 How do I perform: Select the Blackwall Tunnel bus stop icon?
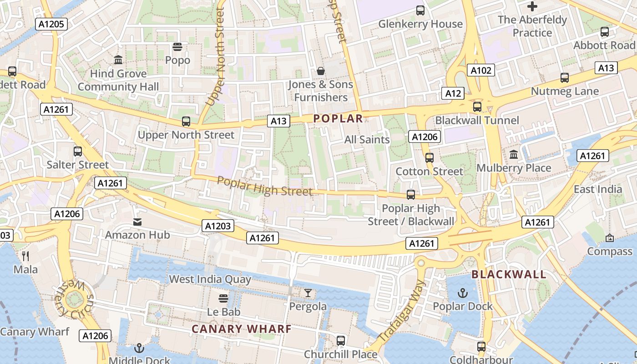(x=477, y=107)
